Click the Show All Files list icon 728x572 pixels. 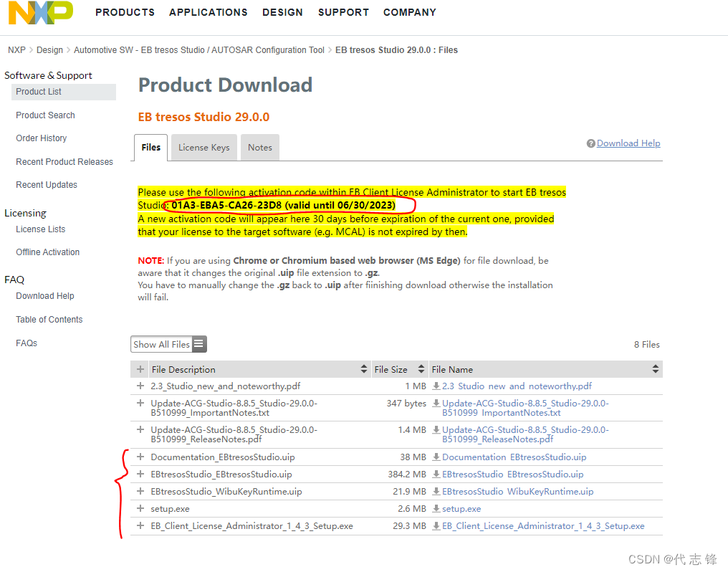click(199, 344)
